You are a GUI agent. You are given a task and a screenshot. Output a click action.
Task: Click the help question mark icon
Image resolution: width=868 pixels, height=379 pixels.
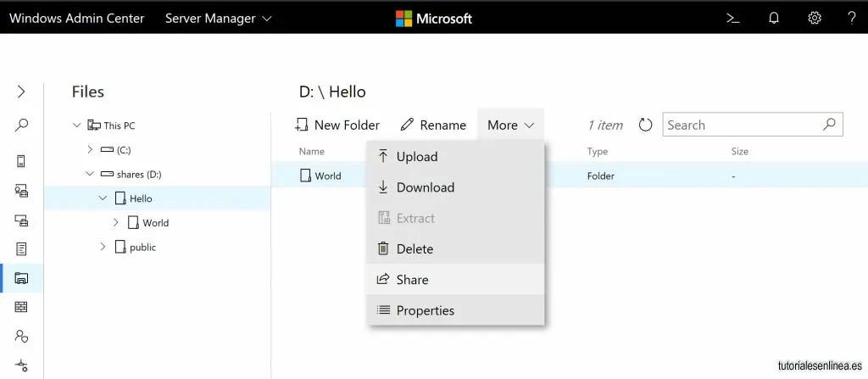point(852,19)
